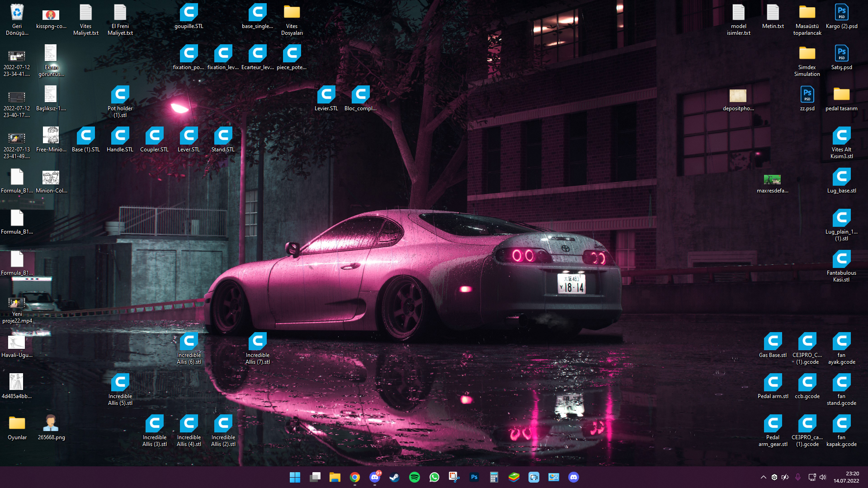Open the Calculator taskbar icon
The width and height of the screenshot is (868, 488).
click(494, 477)
